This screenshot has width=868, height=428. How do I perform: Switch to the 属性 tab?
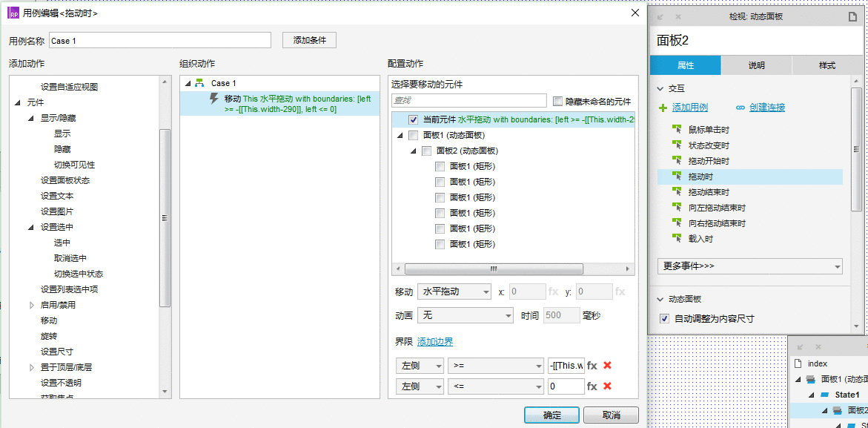click(686, 65)
